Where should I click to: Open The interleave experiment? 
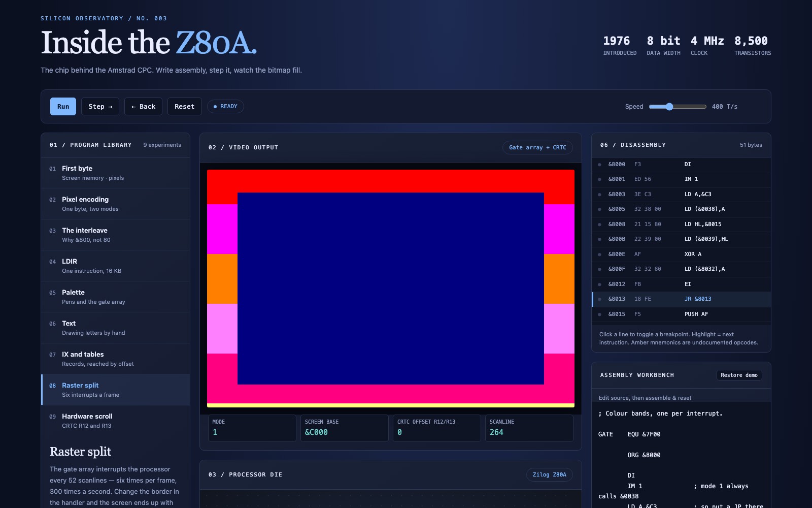coord(116,235)
